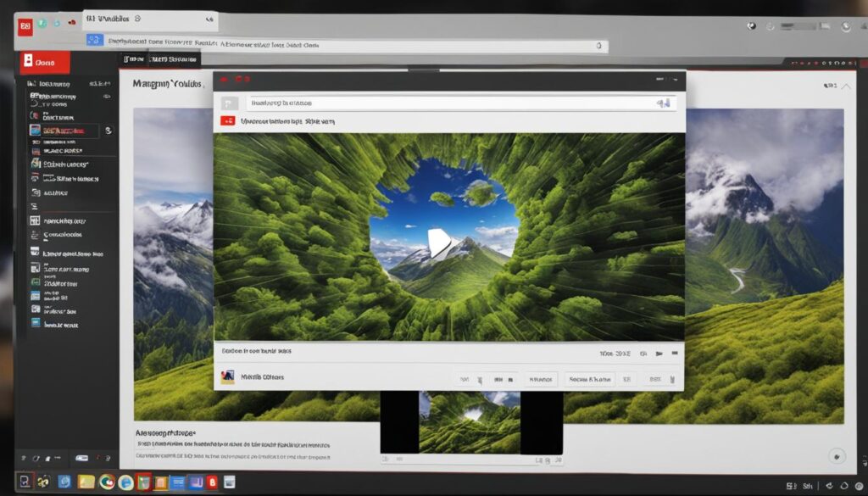
Task: Open the start button at the taskbar's left end
Action: pos(25,481)
